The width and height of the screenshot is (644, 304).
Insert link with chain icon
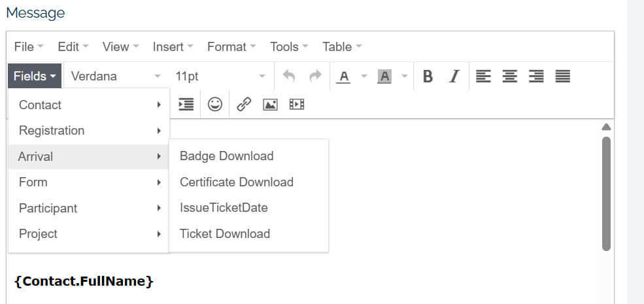click(244, 105)
